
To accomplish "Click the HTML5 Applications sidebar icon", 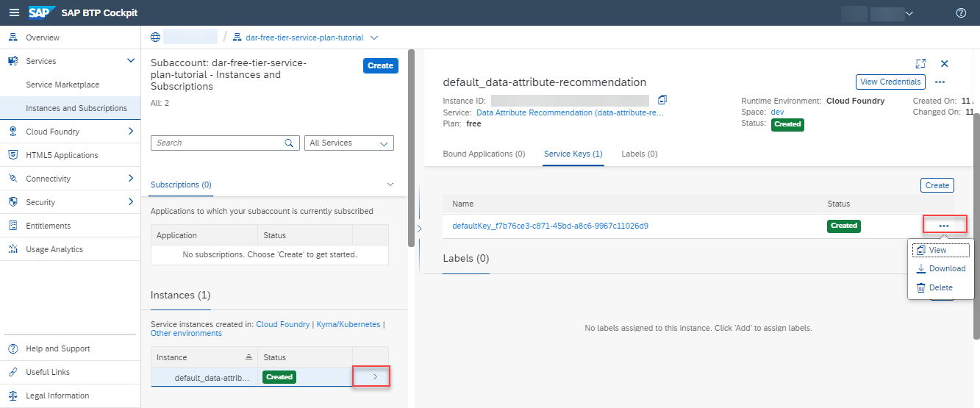I will tap(12, 155).
